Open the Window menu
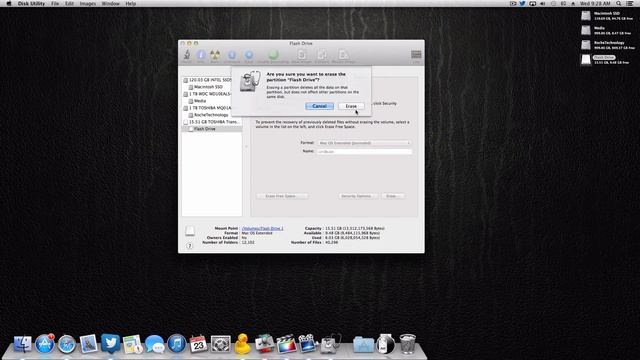This screenshot has height=360, width=640. point(111,4)
